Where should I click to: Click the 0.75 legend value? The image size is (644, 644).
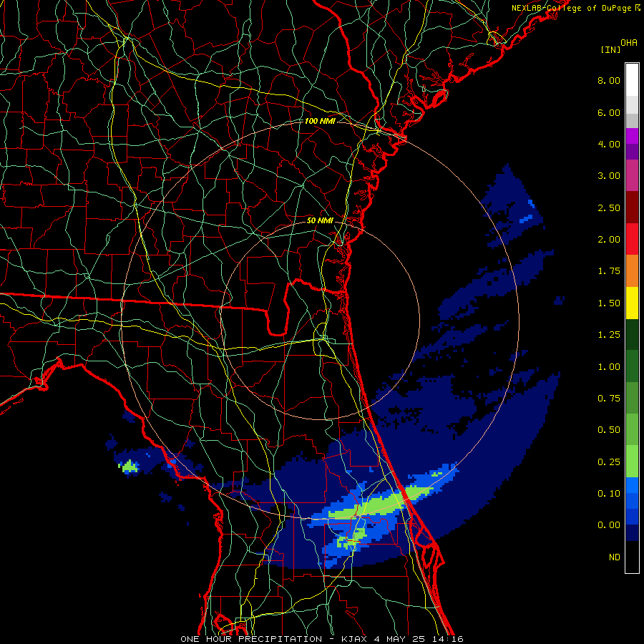pyautogui.click(x=609, y=399)
